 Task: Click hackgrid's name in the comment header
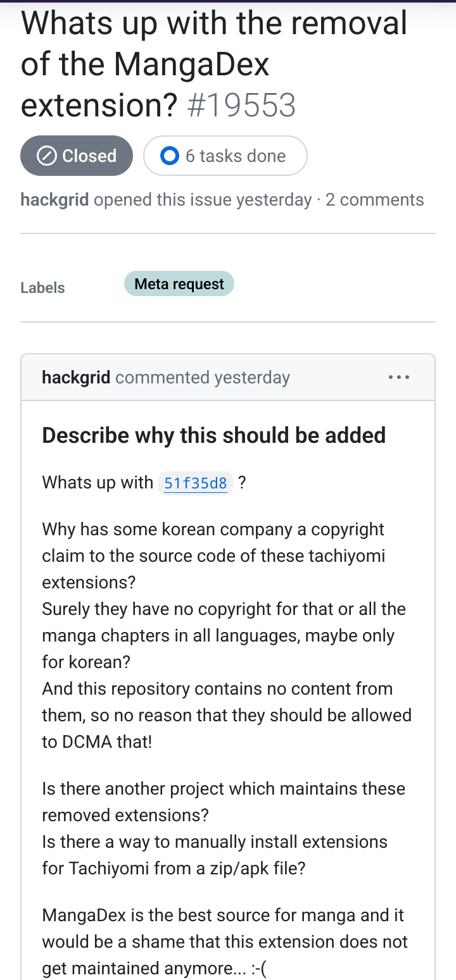76,378
